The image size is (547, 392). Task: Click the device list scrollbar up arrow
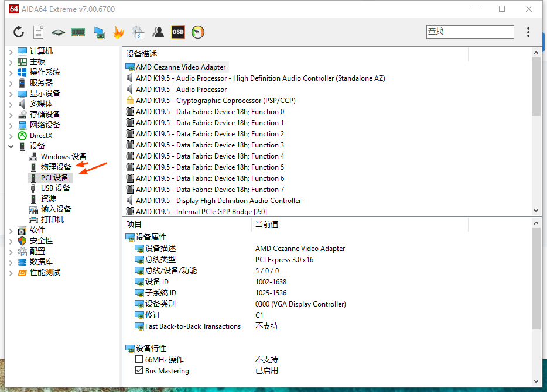point(536,53)
